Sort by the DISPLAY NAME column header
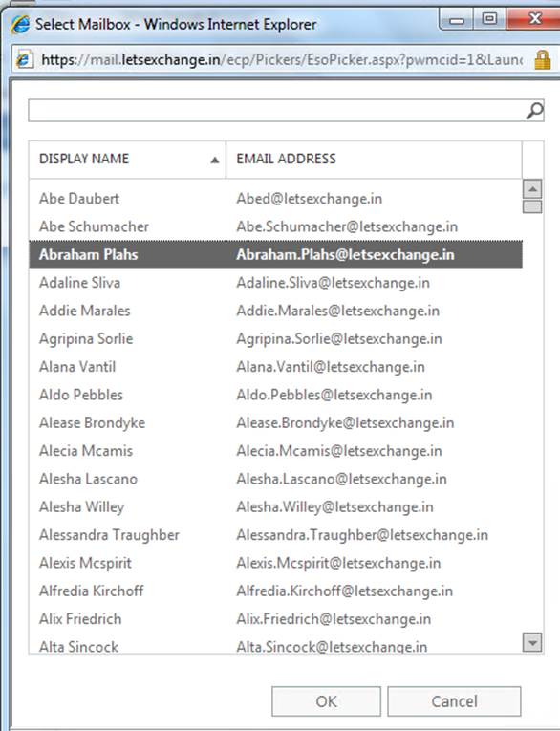The width and height of the screenshot is (560, 731). pyautogui.click(x=127, y=160)
